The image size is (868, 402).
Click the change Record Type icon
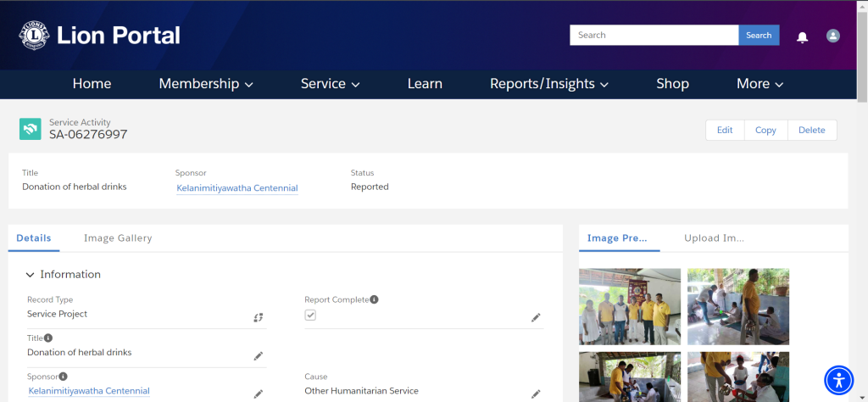tap(259, 317)
